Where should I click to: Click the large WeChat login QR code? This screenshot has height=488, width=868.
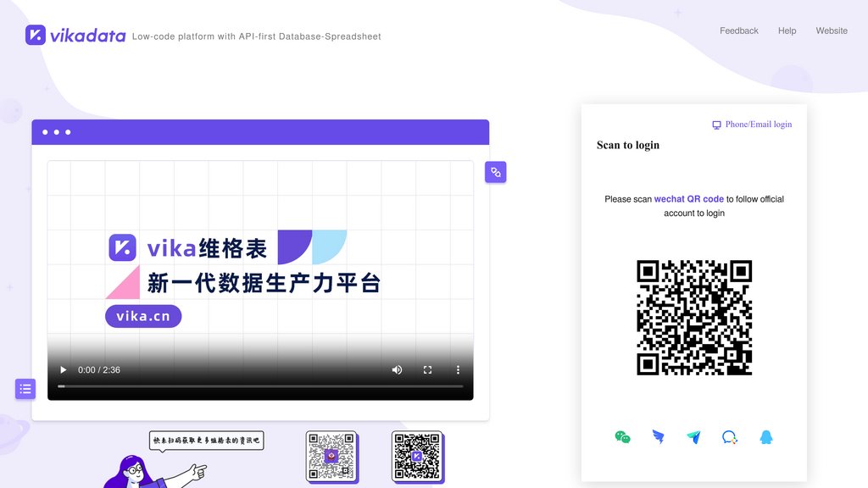click(694, 318)
